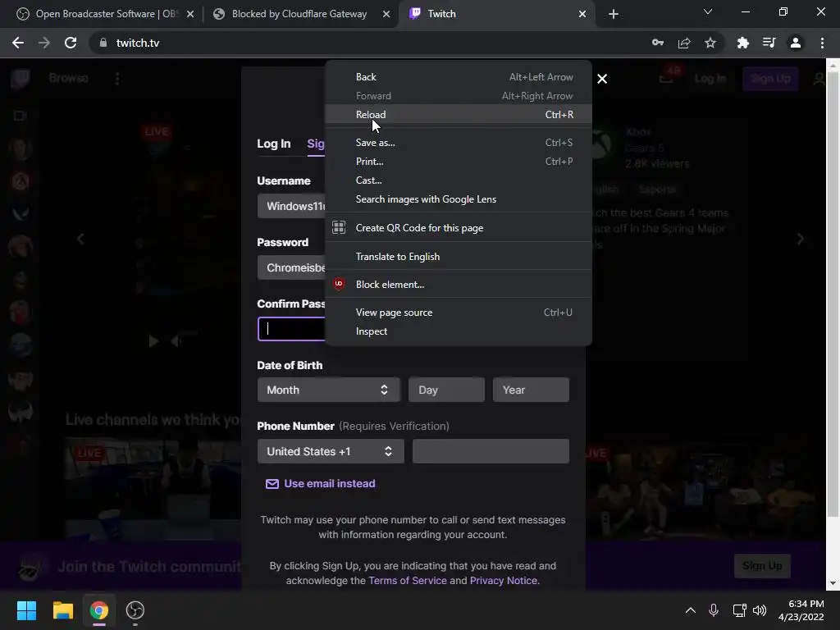This screenshot has width=840, height=630.
Task: Click the microphone tray icon
Action: pos(714,610)
